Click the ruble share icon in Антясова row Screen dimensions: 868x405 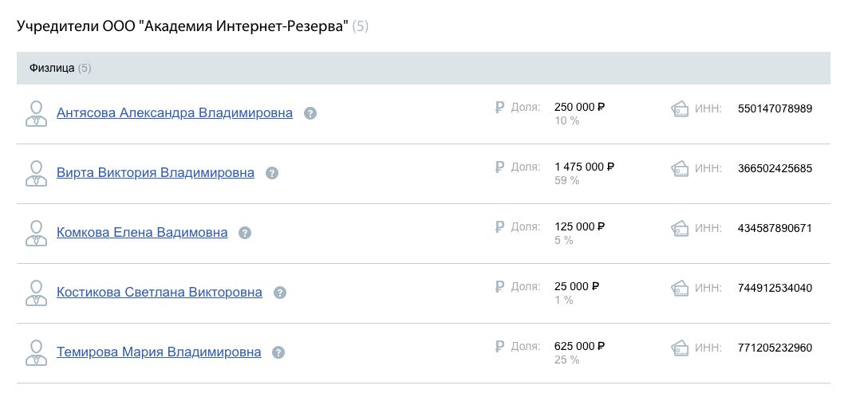[x=500, y=108]
